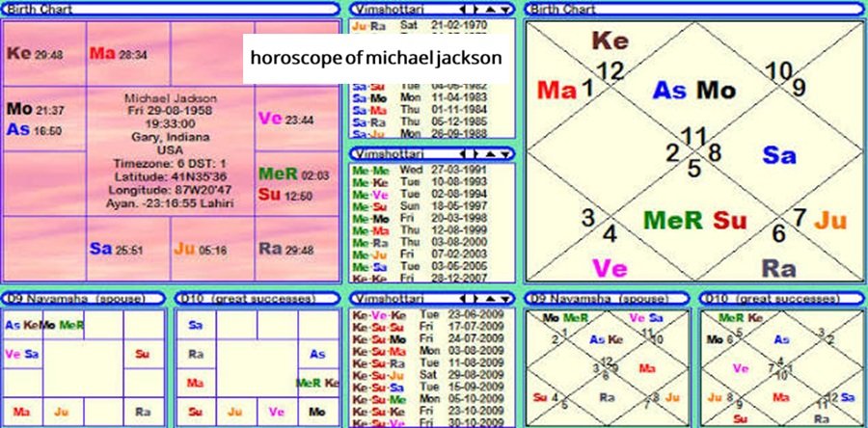Select the Ke-Ve-Ke row dated 23-06-2009
This screenshot has width=868, height=428.
click(428, 314)
